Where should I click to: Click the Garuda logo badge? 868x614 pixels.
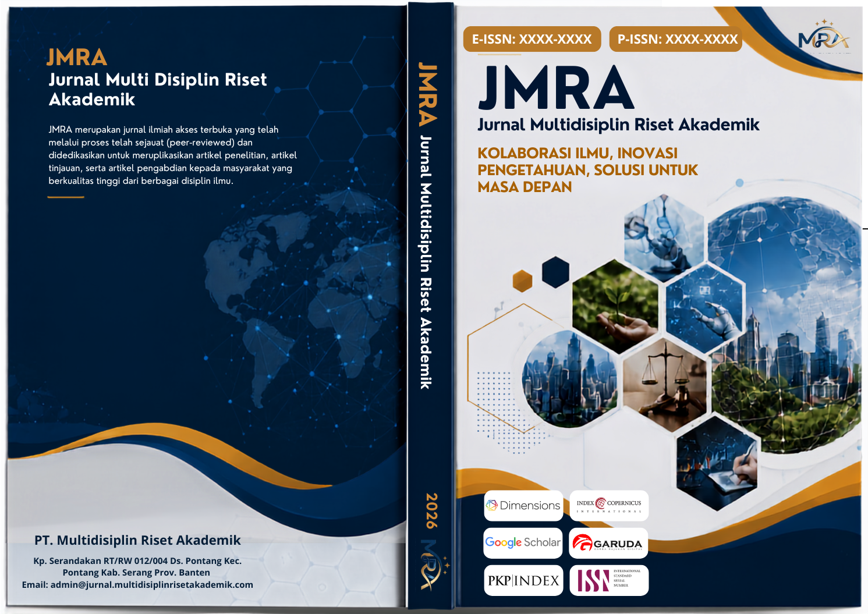(608, 543)
